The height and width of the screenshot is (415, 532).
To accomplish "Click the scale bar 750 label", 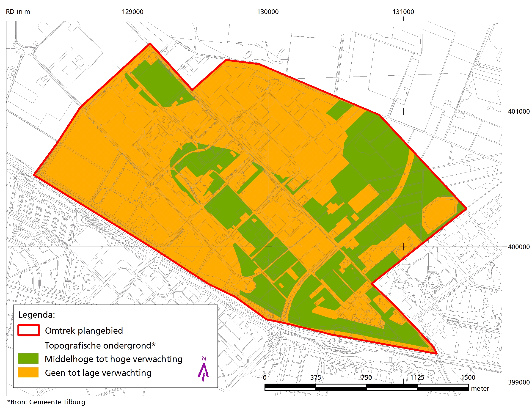I will click(366, 377).
